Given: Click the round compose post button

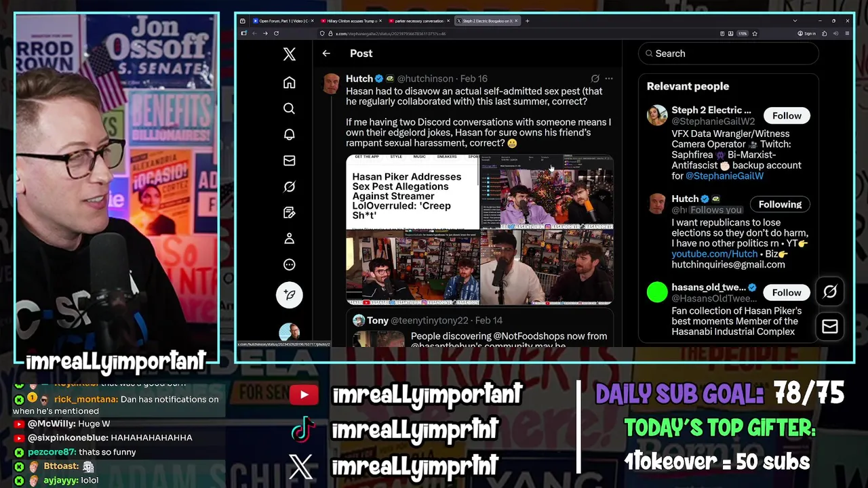Looking at the screenshot, I should (x=290, y=295).
